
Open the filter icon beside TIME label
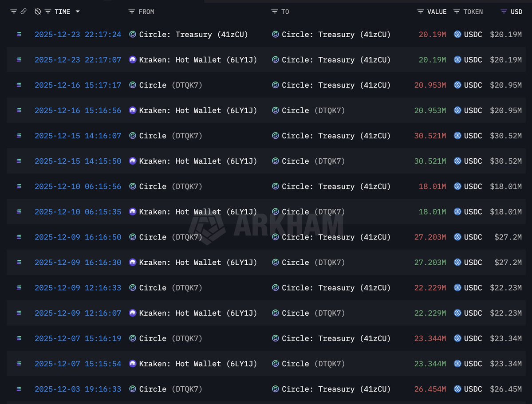coord(48,12)
